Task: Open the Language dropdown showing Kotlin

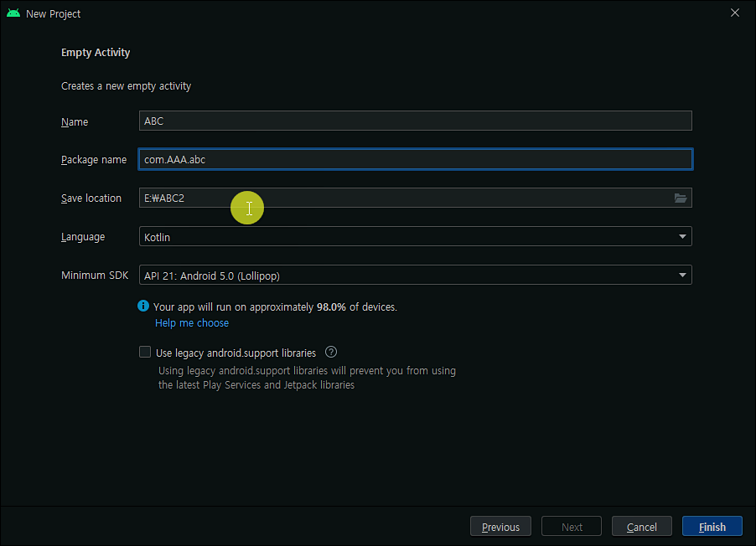Action: click(x=416, y=237)
